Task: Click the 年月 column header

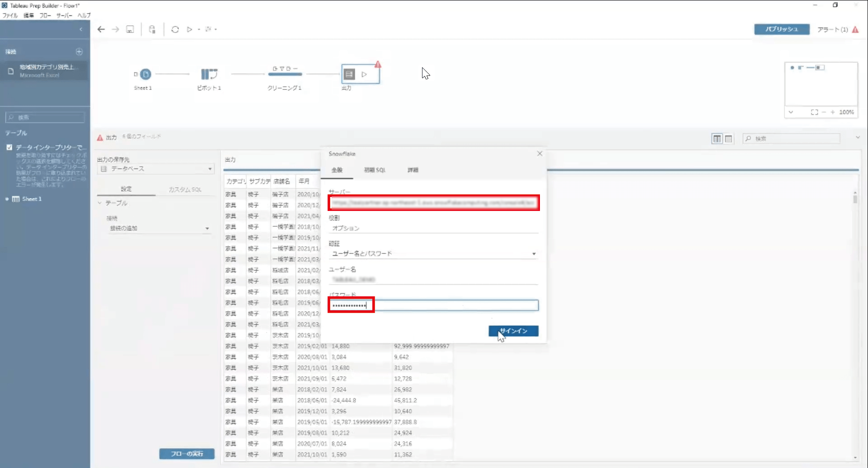Action: (304, 181)
